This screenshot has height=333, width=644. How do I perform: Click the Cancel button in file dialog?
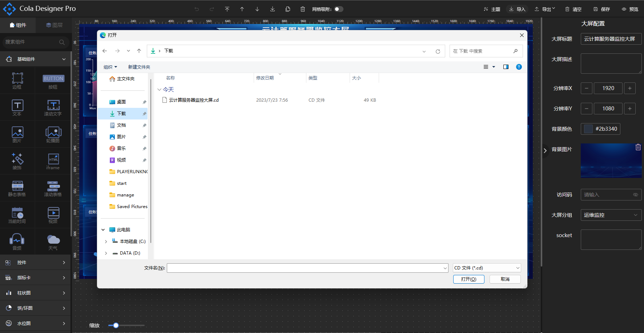[505, 279]
